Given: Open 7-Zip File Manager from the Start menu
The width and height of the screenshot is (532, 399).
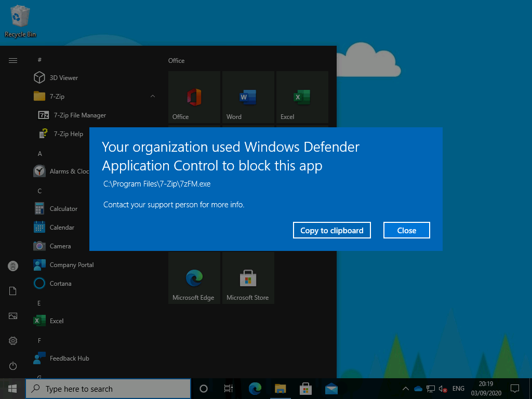Looking at the screenshot, I should pyautogui.click(x=81, y=115).
